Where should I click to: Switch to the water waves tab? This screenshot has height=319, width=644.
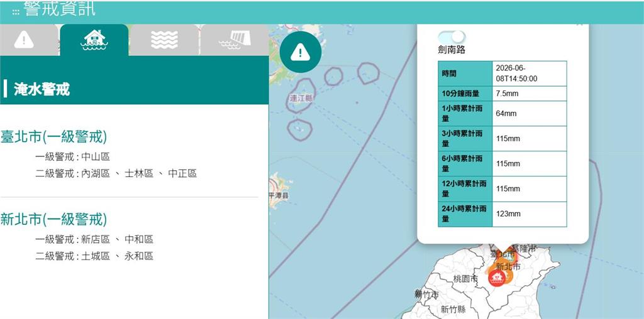[164, 40]
